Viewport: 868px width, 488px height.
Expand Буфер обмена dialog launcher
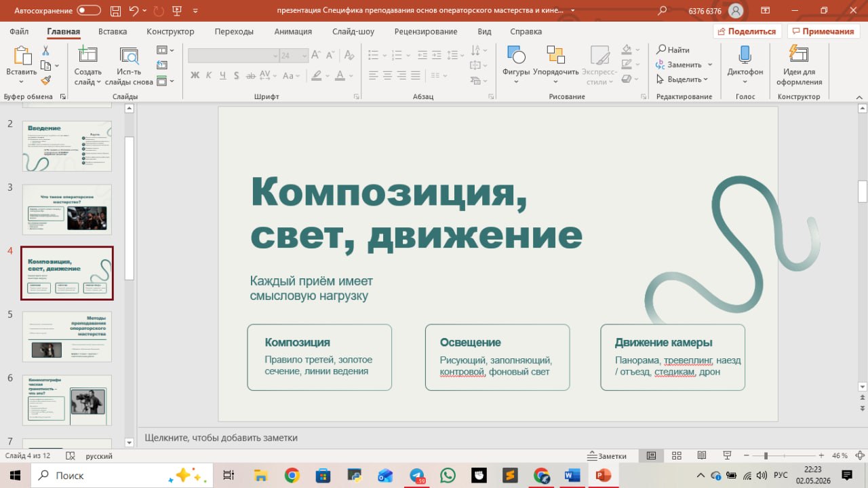tap(63, 97)
